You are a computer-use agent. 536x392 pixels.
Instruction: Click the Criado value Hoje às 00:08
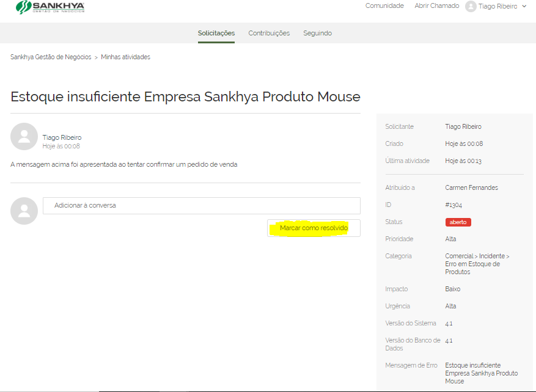[x=464, y=143]
